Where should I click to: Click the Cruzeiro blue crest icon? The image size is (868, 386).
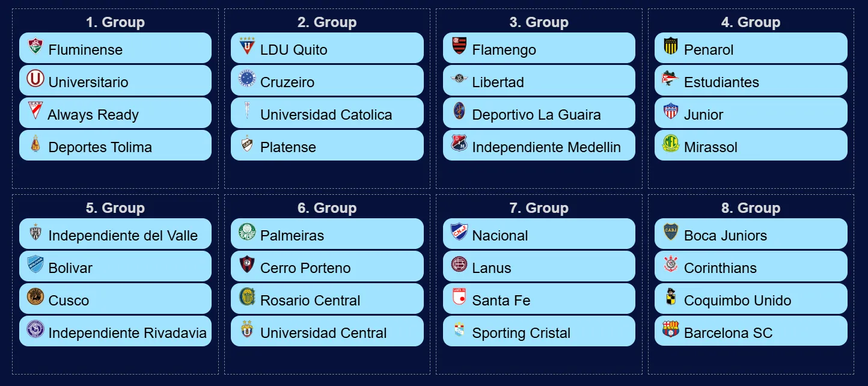point(247,79)
